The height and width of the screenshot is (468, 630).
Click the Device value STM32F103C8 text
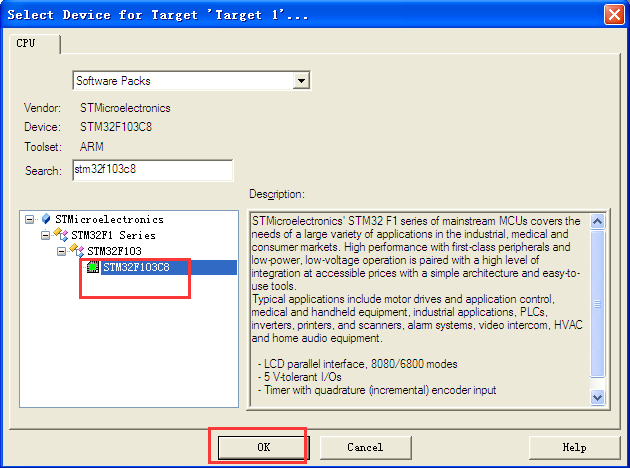(x=116, y=127)
